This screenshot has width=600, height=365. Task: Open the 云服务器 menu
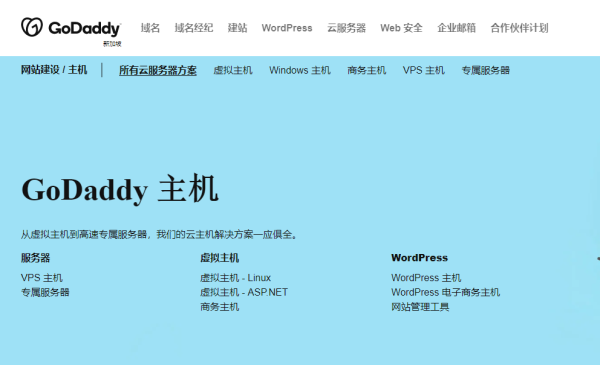(346, 28)
